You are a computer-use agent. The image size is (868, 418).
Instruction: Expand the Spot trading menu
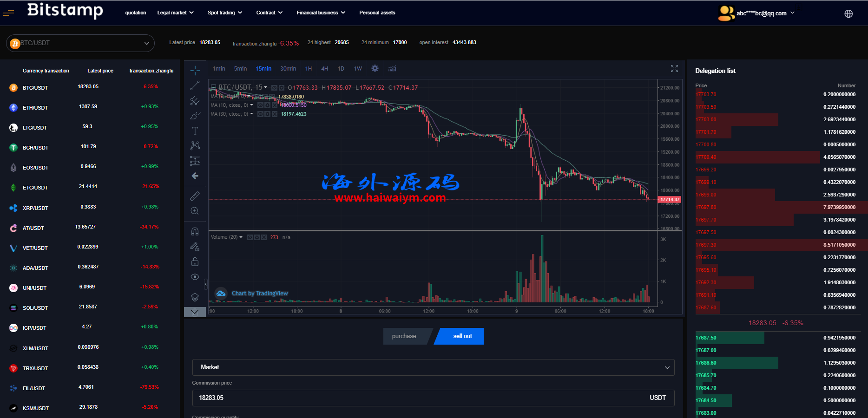[225, 13]
